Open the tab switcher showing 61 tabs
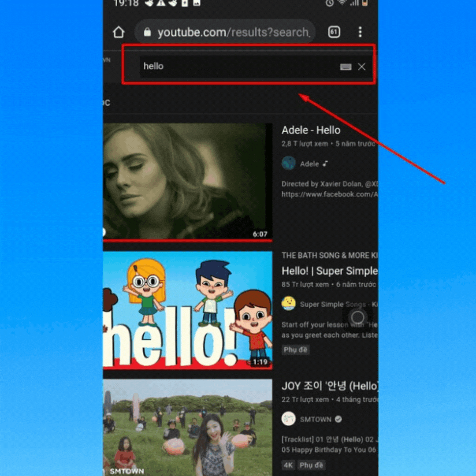This screenshot has height=476, width=476. (x=334, y=32)
